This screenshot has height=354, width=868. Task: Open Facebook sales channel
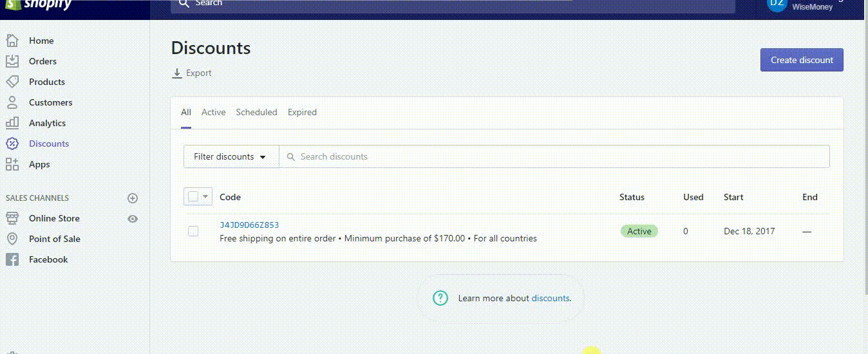[48, 259]
